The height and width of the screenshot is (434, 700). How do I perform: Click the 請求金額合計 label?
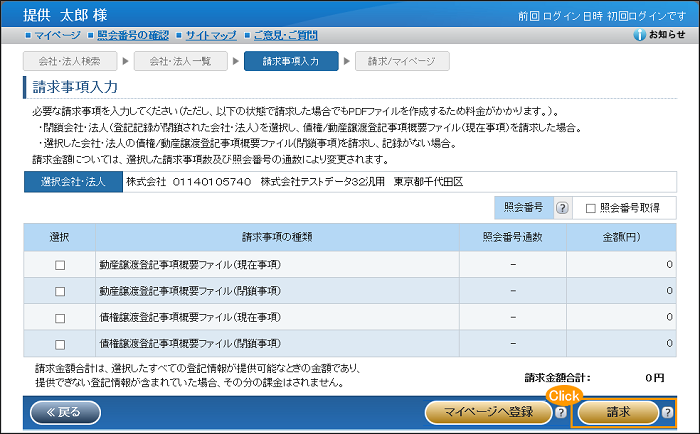click(x=558, y=378)
